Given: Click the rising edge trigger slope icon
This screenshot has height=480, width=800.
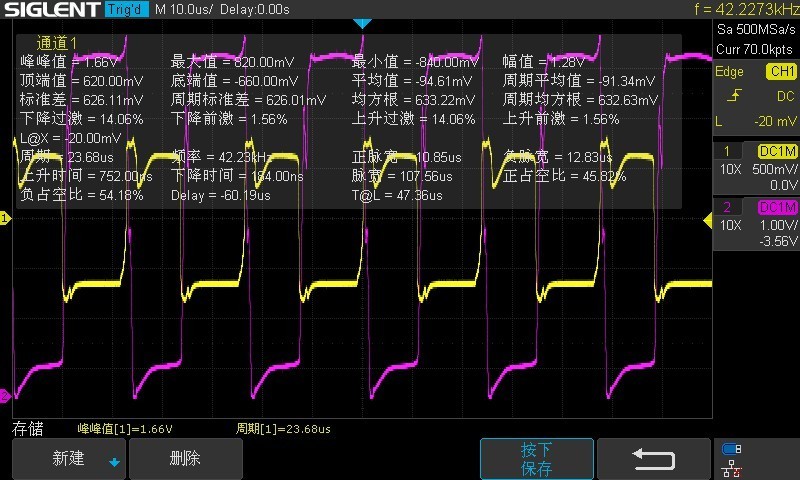Looking at the screenshot, I should coord(734,96).
